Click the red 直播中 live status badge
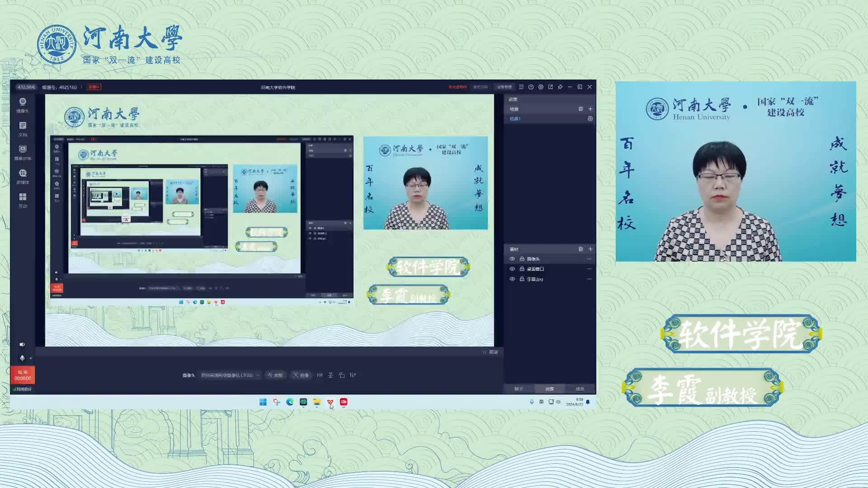The height and width of the screenshot is (488, 868). tap(94, 87)
